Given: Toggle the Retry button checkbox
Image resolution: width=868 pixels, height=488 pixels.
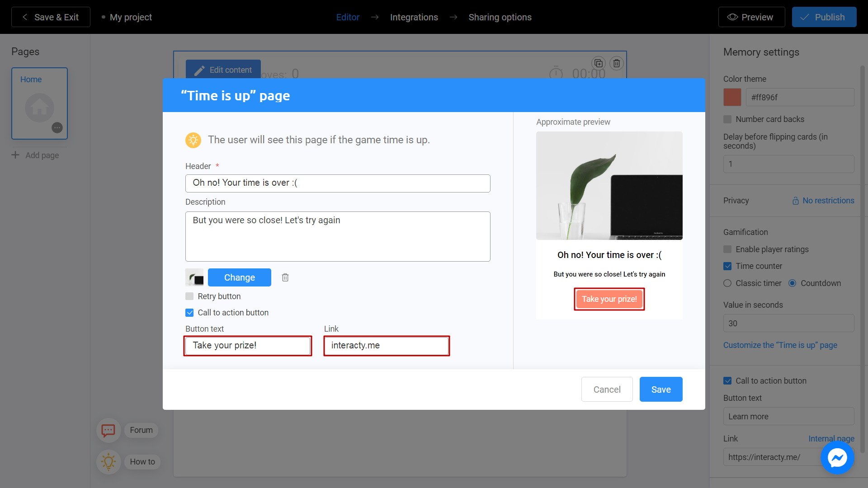Looking at the screenshot, I should pyautogui.click(x=189, y=296).
